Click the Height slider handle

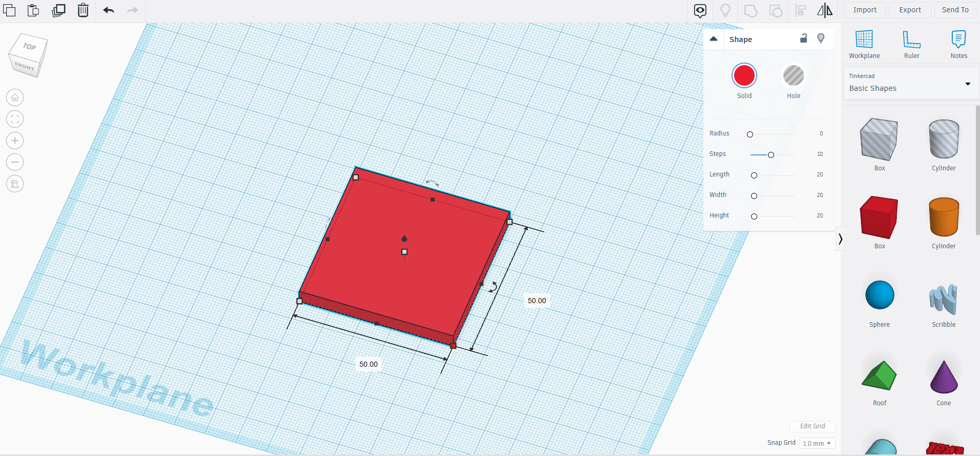pyautogui.click(x=754, y=216)
